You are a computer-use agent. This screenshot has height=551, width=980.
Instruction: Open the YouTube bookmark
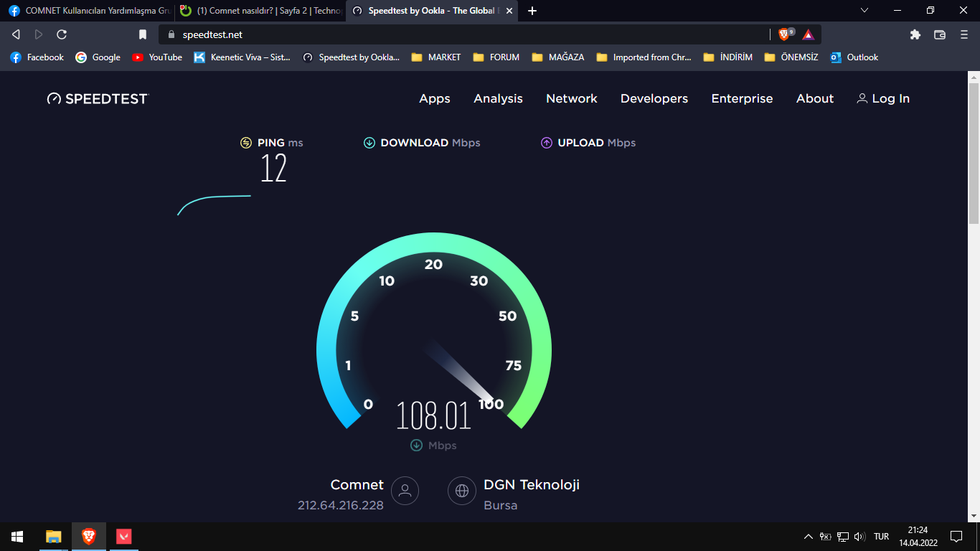pos(157,57)
